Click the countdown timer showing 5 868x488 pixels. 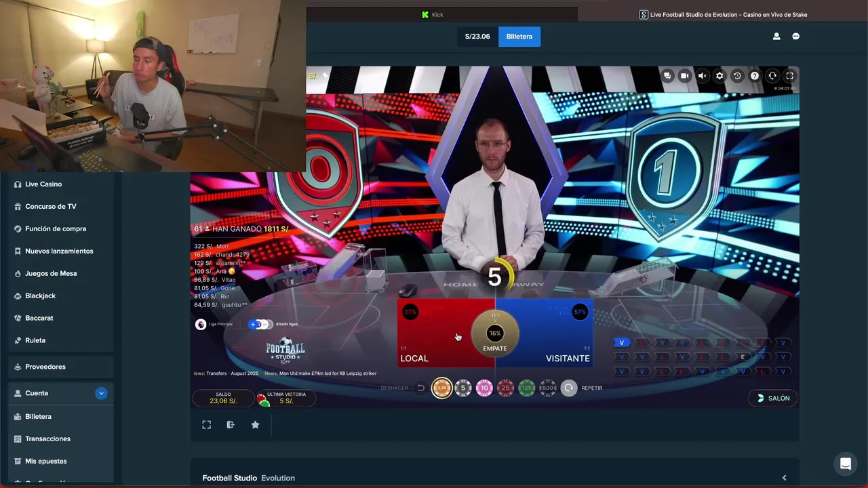[x=494, y=277]
